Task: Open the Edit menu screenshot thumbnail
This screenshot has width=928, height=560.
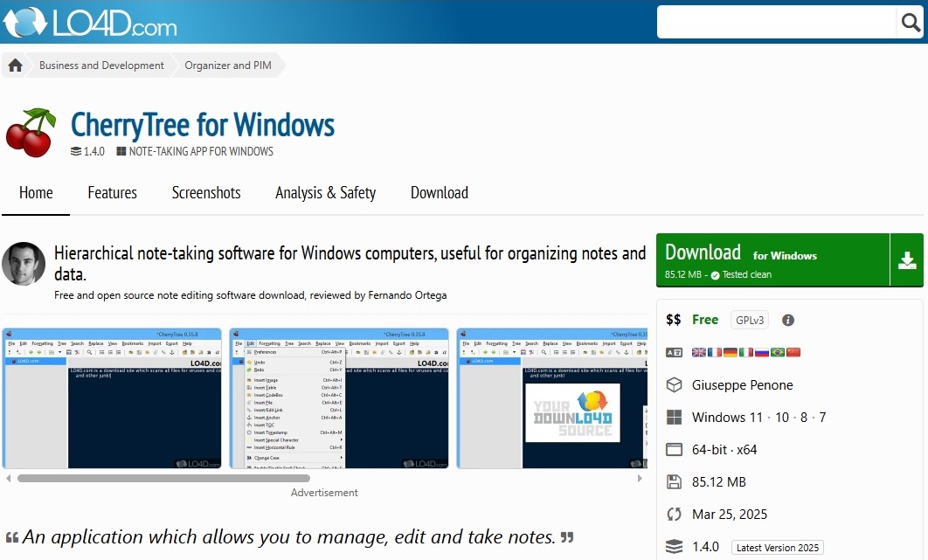Action: click(x=339, y=398)
